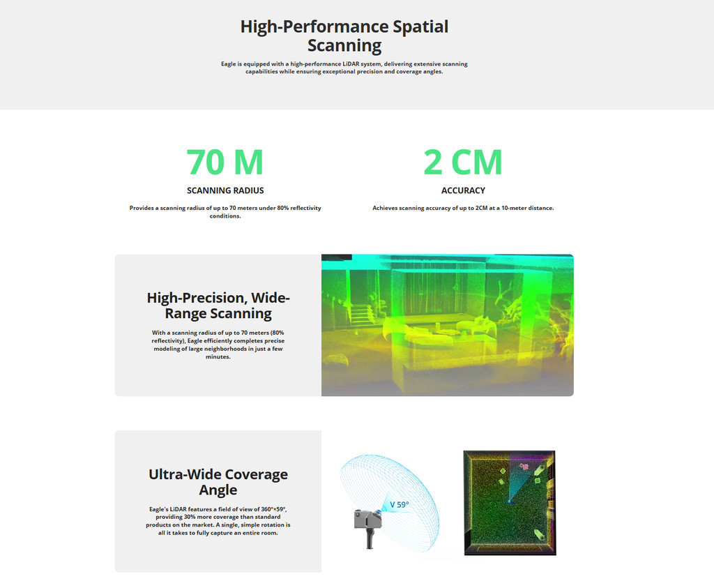Select the top-down room scan image

coord(509,502)
